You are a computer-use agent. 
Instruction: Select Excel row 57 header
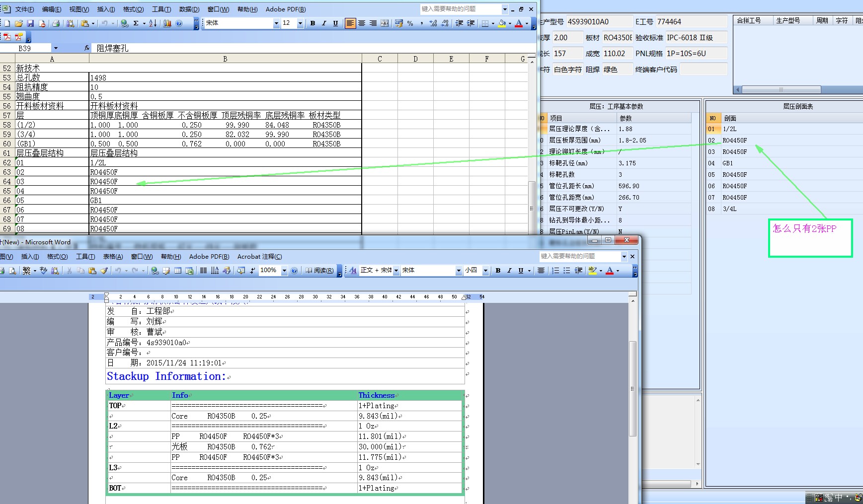(x=7, y=115)
